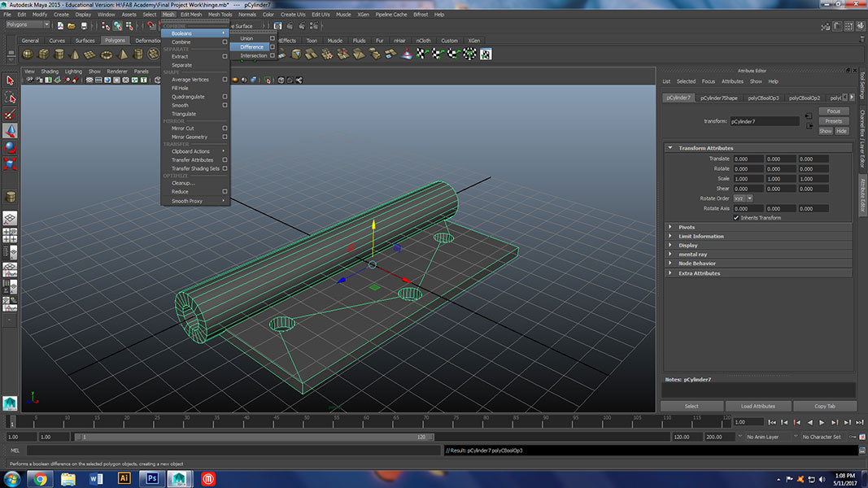Click the Hide button in Attribute Editor
The image size is (868, 488).
pyautogui.click(x=841, y=131)
